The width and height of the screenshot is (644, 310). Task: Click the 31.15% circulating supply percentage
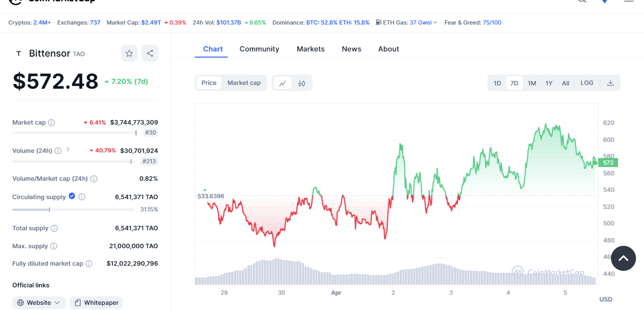[149, 209]
